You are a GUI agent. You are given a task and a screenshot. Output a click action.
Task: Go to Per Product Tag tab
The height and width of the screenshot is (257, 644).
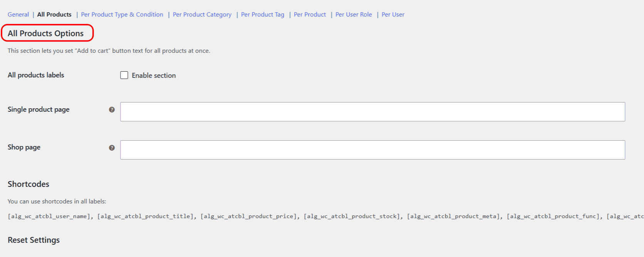pyautogui.click(x=263, y=15)
